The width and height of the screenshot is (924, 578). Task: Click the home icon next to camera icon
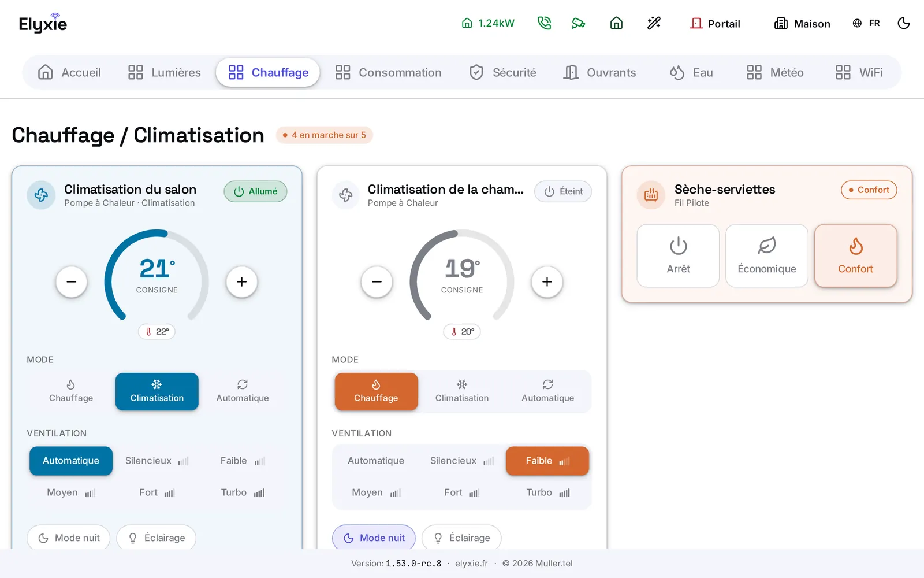coord(616,23)
